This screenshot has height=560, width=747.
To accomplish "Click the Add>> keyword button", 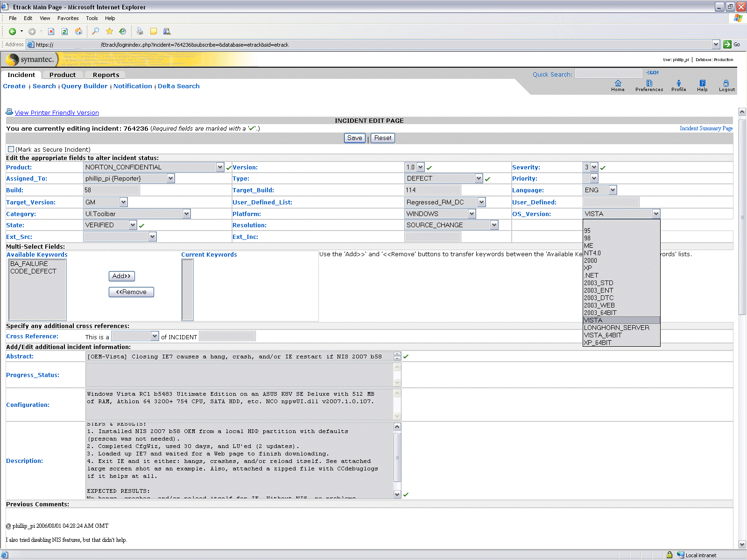I will (121, 276).
